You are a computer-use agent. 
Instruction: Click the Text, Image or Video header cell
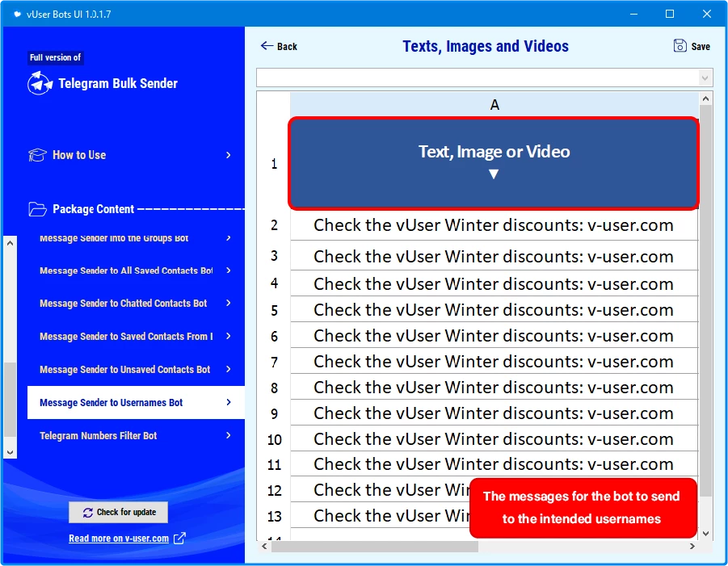click(494, 163)
